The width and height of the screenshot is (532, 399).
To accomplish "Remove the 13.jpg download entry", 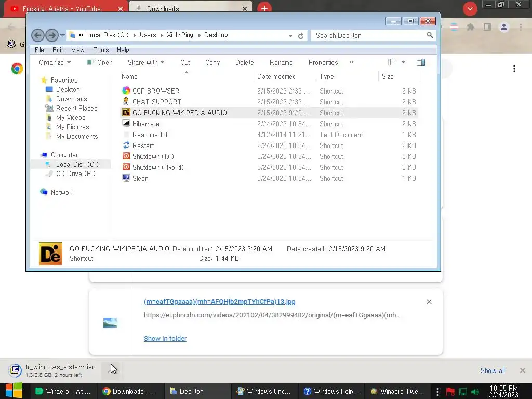I will [x=429, y=302].
